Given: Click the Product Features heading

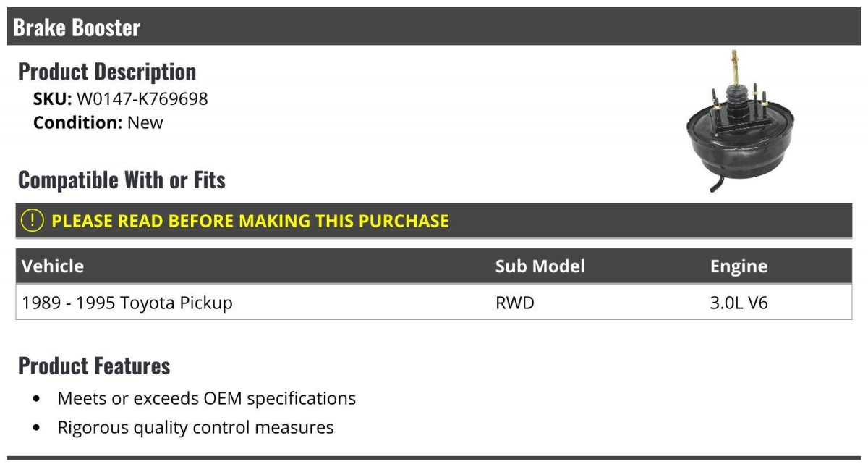Looking at the screenshot, I should pos(94,366).
